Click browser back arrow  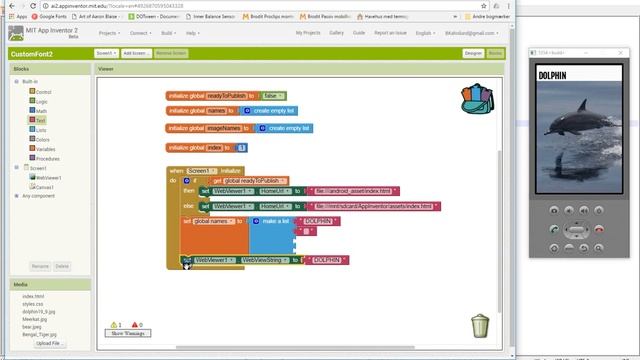click(11, 6)
